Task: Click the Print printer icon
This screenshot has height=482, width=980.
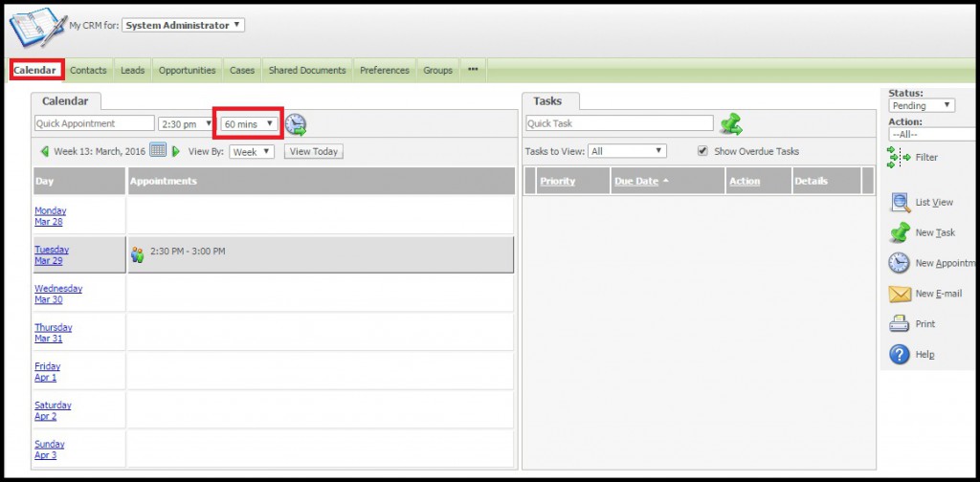Action: tap(900, 324)
